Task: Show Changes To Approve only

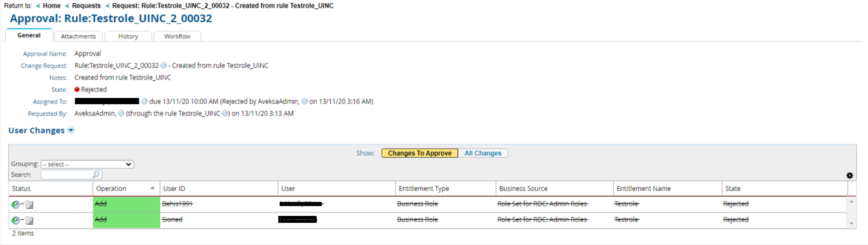Action: pyautogui.click(x=419, y=153)
